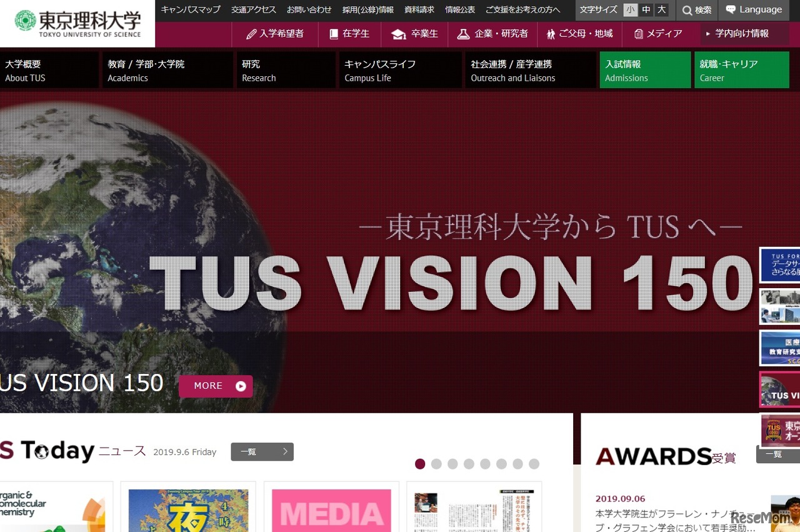Click the pink MEDIA news thumbnail

click(x=331, y=511)
